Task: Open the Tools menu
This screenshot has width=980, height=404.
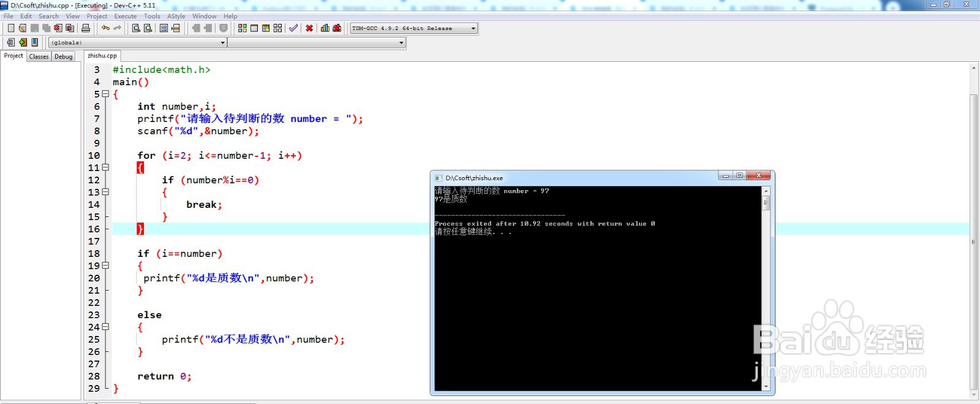Action: [152, 16]
